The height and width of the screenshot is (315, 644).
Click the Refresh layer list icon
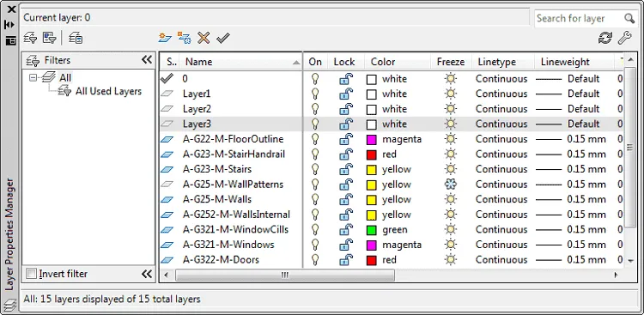click(x=605, y=38)
